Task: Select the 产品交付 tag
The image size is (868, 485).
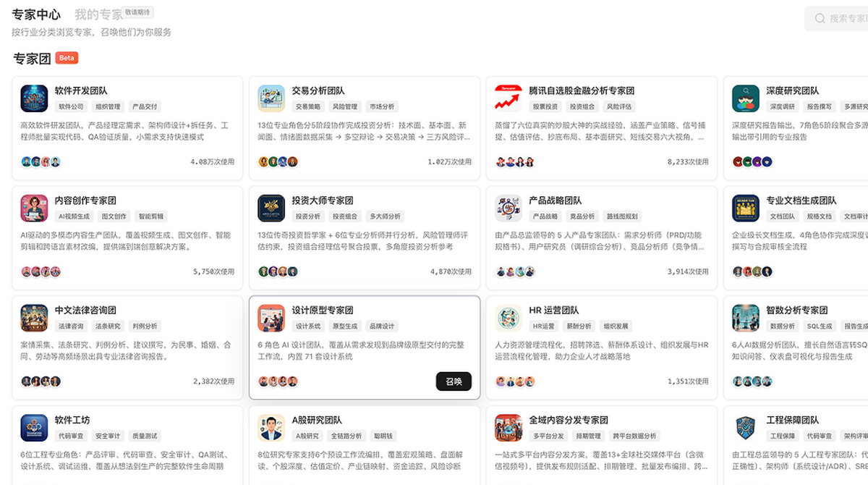Action: [145, 106]
